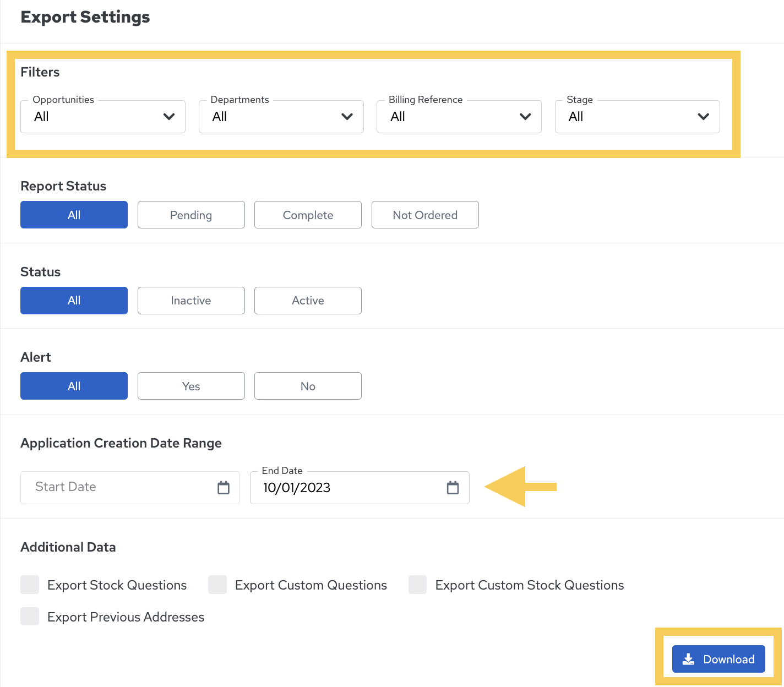Viewport: 784px width, 687px height.
Task: Click the Download button
Action: [x=718, y=659]
